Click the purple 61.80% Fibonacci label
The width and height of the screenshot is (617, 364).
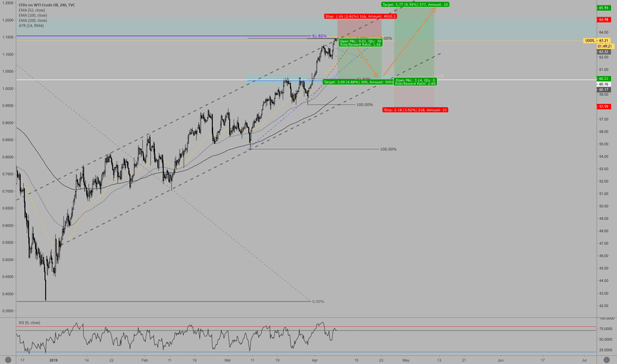tap(319, 36)
